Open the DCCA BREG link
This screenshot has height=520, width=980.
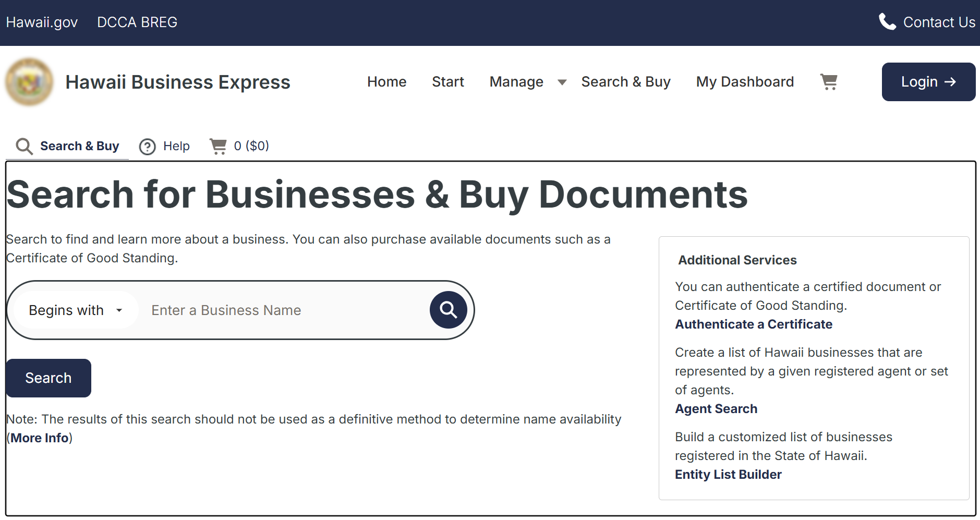click(x=137, y=22)
